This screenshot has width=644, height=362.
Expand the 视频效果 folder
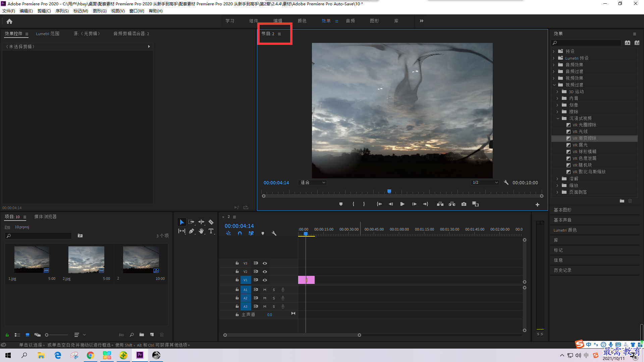pos(554,78)
